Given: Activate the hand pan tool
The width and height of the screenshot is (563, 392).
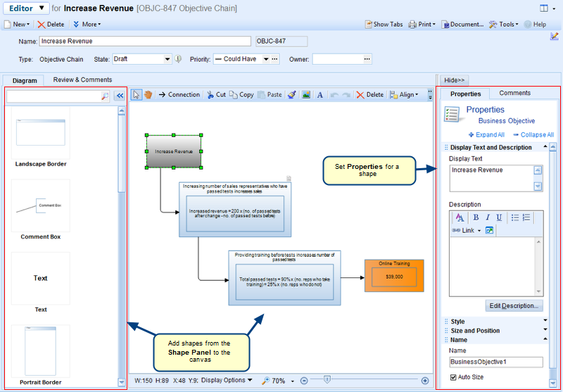Looking at the screenshot, I should click(x=148, y=94).
